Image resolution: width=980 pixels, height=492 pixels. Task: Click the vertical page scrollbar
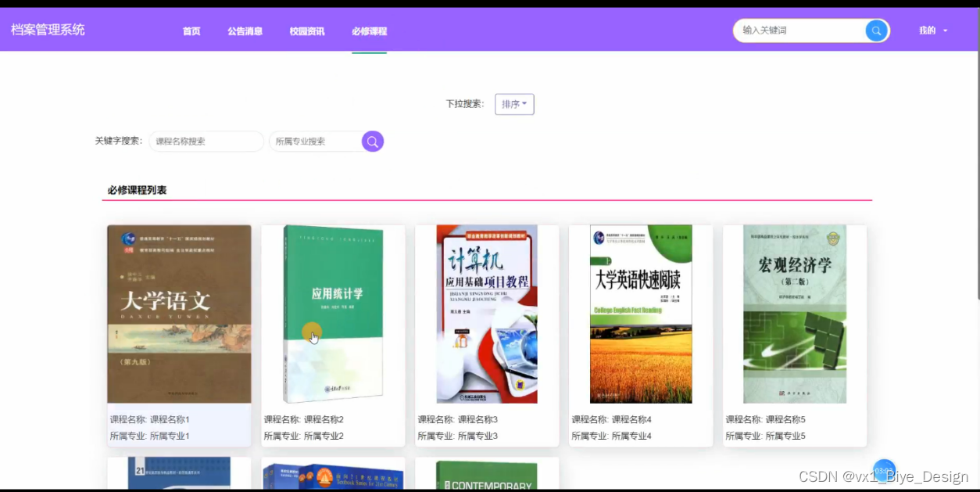coord(977,176)
